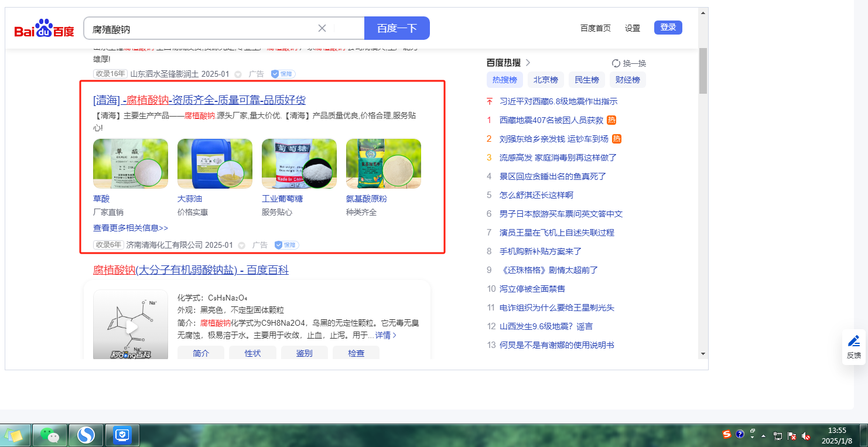Viewport: 868px width, 447px height.
Task: Open hot topic 《还珠格格》剧情太超前了
Action: tap(549, 270)
